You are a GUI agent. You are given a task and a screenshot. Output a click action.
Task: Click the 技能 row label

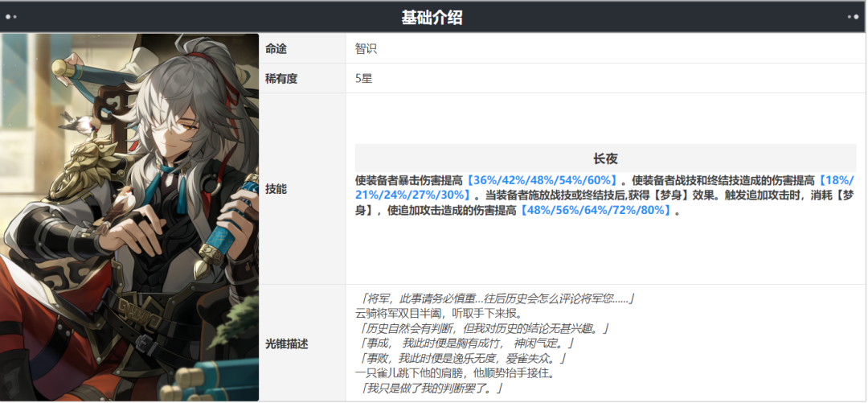pos(276,188)
